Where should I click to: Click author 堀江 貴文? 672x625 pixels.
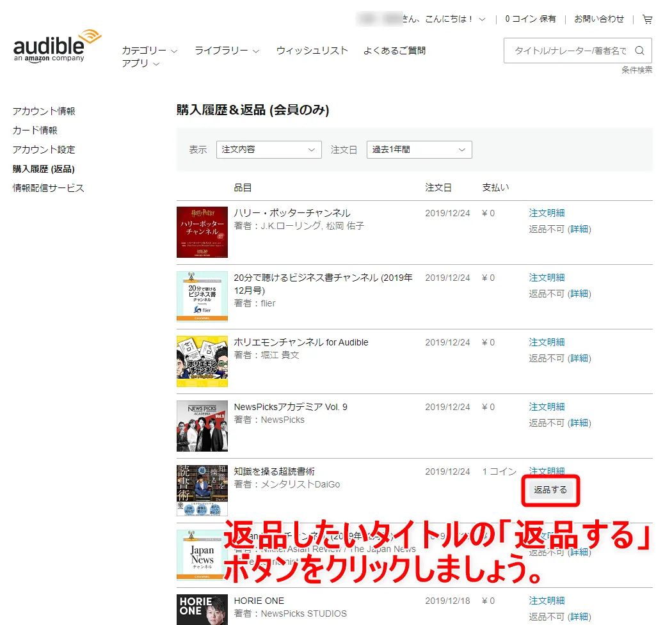click(x=280, y=355)
